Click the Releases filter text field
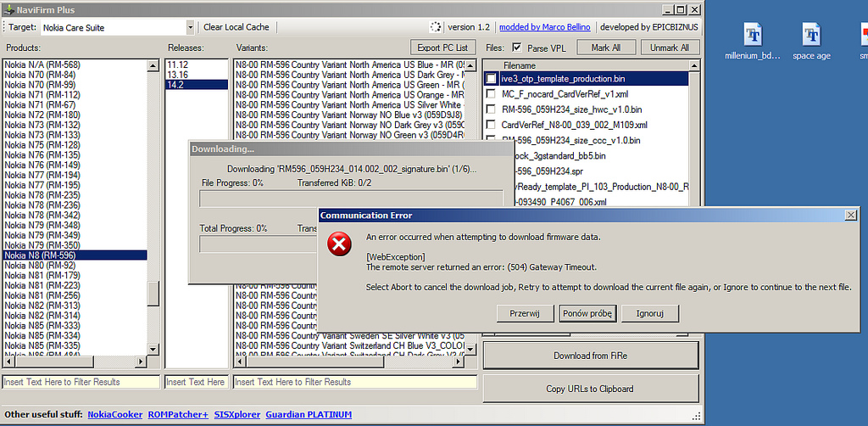 197,382
